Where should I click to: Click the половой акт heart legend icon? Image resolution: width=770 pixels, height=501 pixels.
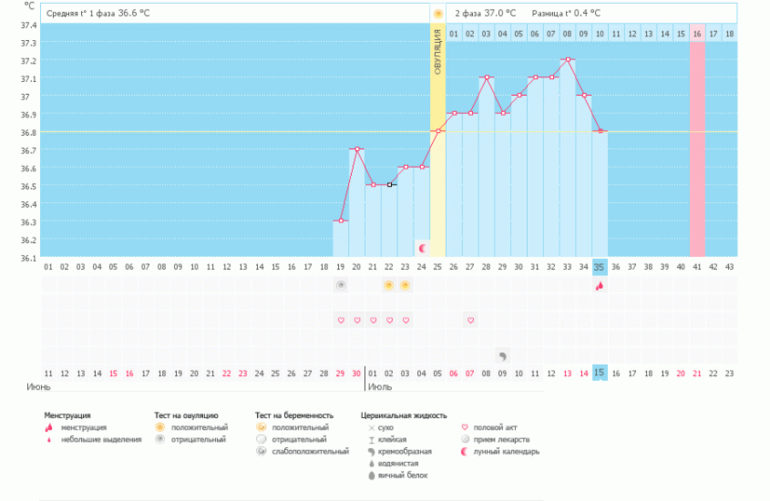(x=465, y=427)
